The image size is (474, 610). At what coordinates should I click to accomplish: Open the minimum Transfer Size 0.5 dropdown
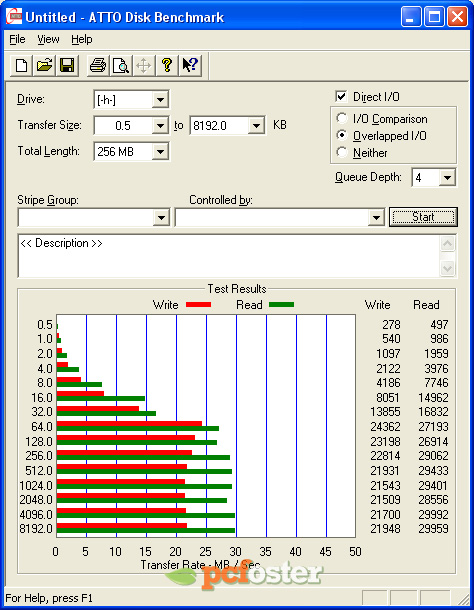160,126
